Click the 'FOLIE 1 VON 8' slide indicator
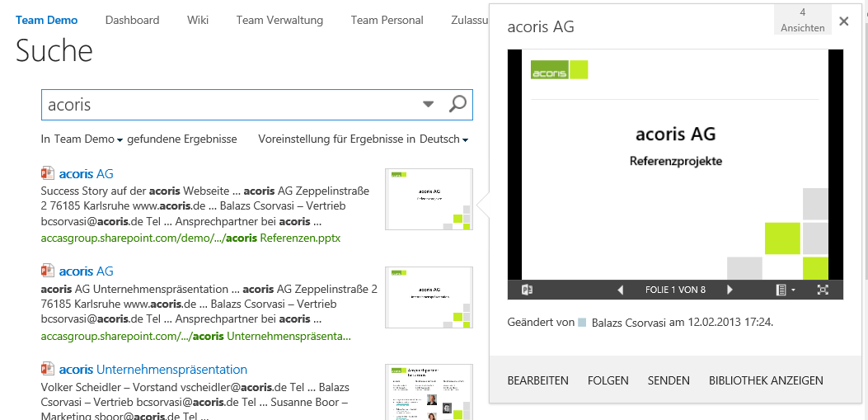The height and width of the screenshot is (420, 868). click(x=675, y=290)
